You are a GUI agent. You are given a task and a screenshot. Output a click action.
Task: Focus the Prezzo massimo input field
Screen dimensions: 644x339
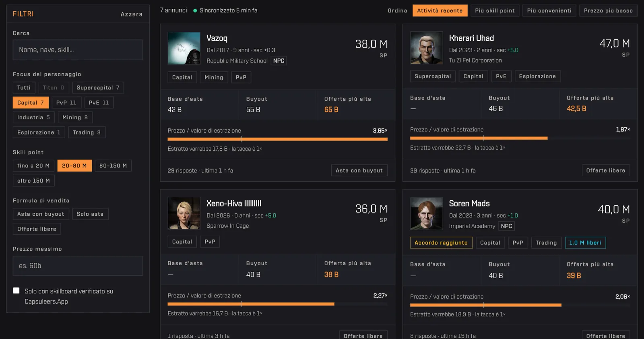(x=78, y=266)
